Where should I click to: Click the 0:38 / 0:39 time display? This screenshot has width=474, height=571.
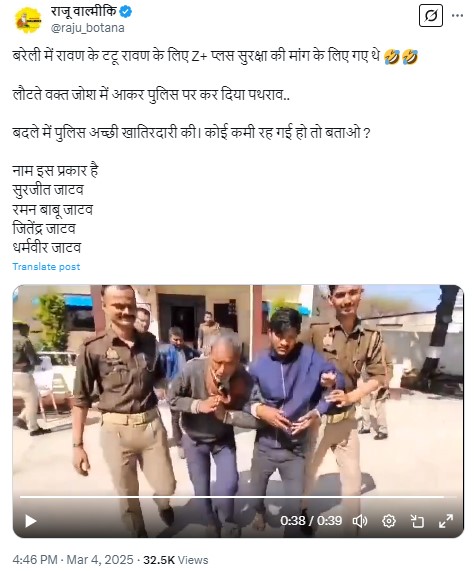point(311,521)
